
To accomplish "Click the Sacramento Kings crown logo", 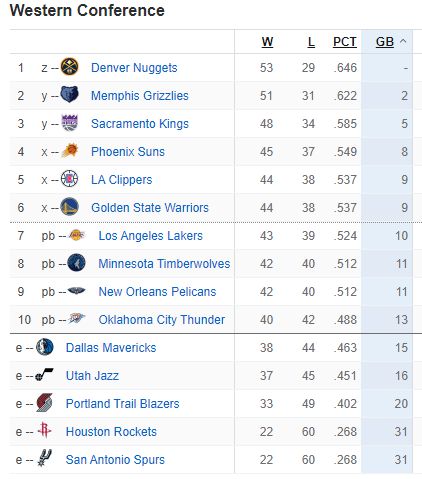I will [69, 123].
